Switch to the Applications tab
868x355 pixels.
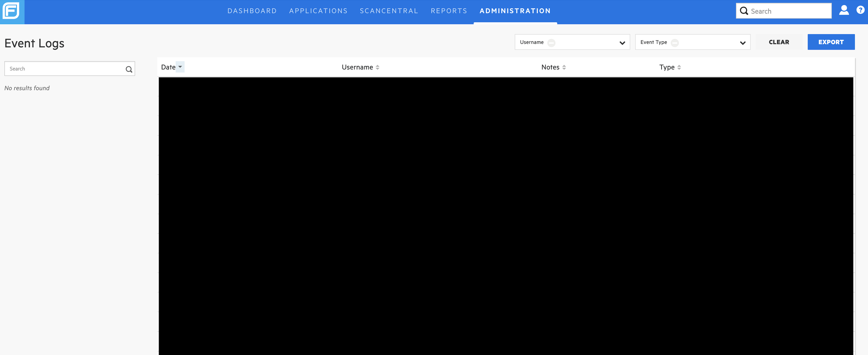[x=318, y=11]
